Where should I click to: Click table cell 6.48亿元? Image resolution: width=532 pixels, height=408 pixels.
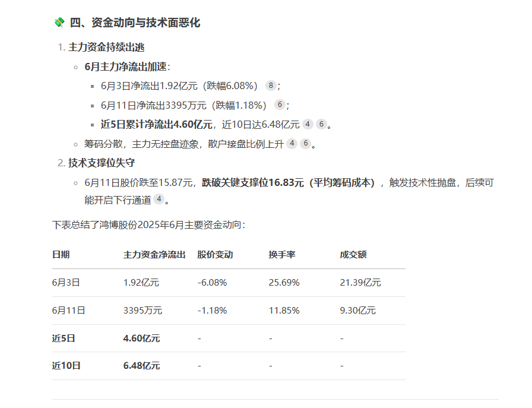pos(141,366)
